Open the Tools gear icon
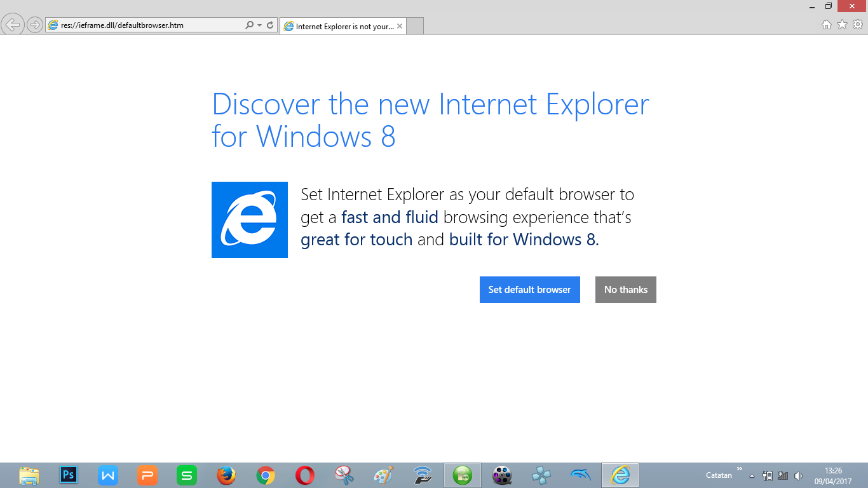Viewport: 868px width, 488px height. coord(858,25)
